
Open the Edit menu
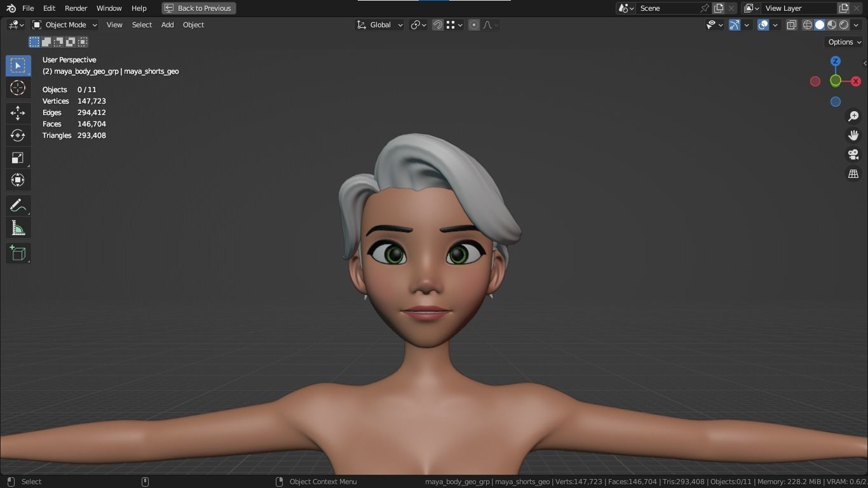[49, 8]
